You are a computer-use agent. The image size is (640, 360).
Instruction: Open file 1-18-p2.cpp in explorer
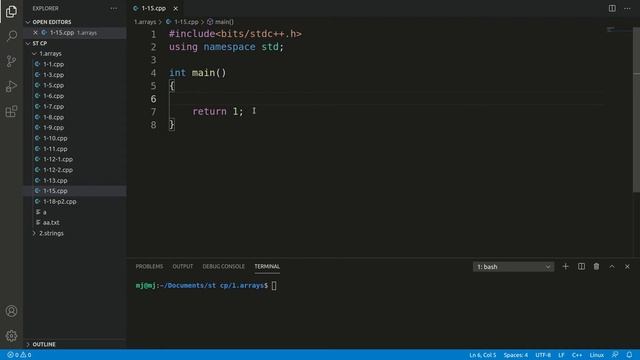(60, 202)
